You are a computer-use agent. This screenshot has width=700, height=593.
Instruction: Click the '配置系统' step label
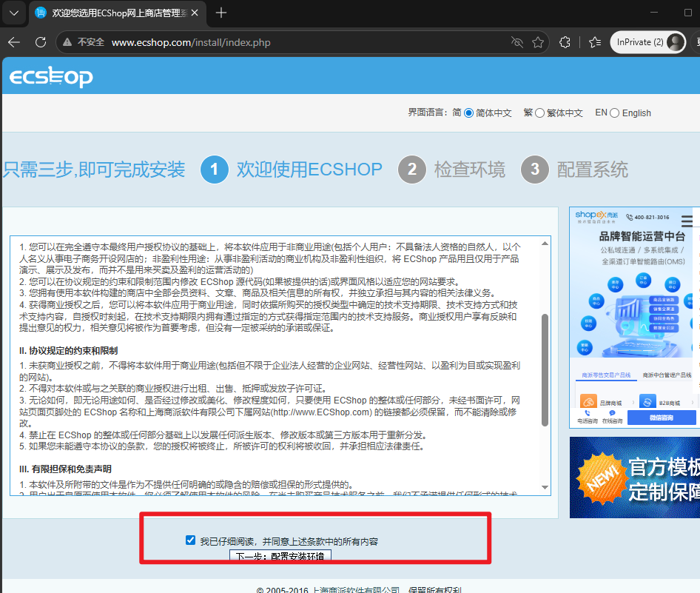pyautogui.click(x=593, y=170)
